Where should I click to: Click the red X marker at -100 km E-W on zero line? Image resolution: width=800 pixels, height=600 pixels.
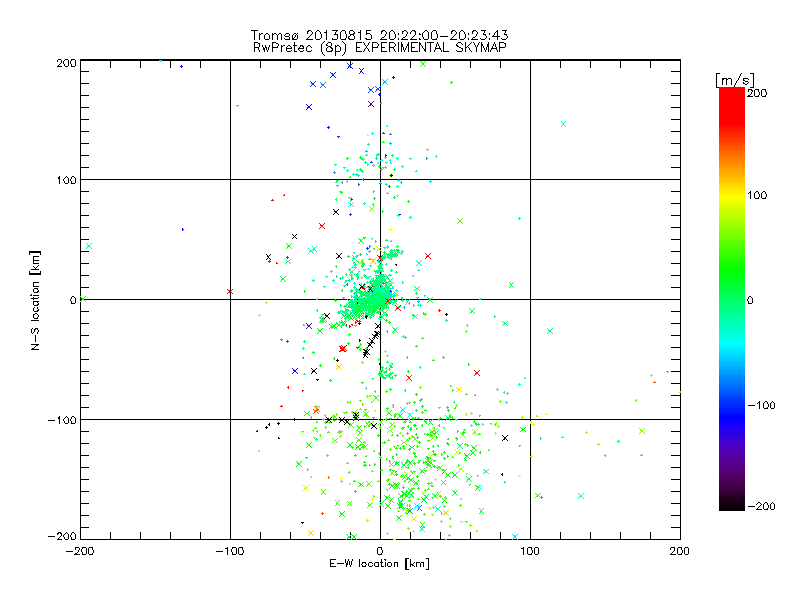[x=230, y=291]
